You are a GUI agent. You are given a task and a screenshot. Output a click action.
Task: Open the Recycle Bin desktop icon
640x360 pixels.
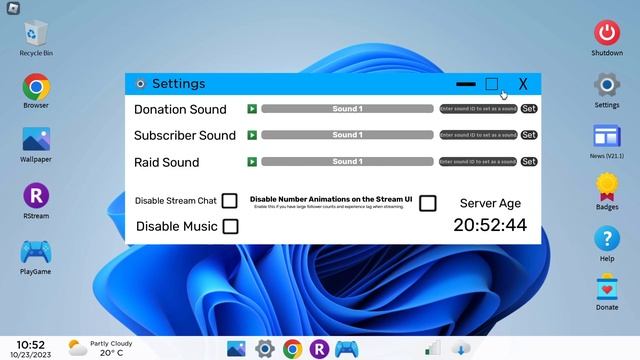[x=36, y=34]
